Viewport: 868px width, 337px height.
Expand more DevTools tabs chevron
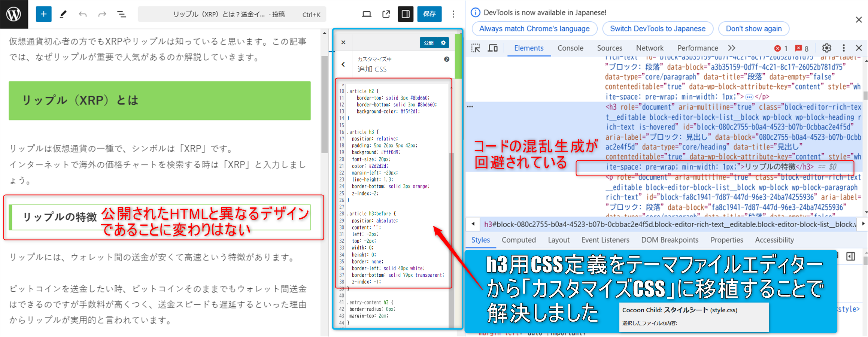pos(732,48)
